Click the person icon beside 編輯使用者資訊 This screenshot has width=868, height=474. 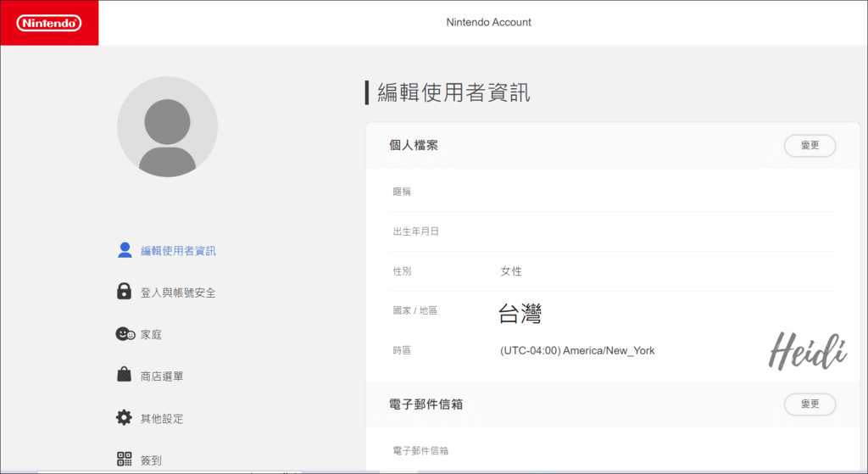[125, 250]
